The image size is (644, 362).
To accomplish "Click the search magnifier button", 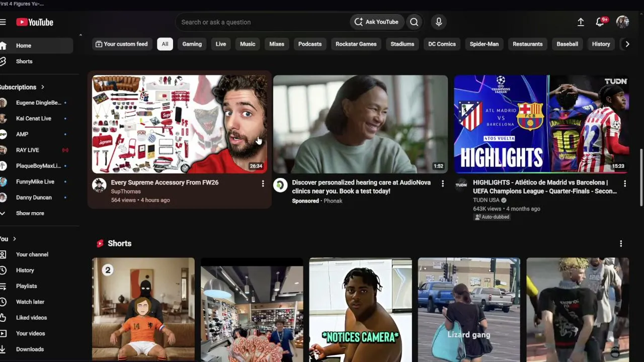I will pos(414,22).
